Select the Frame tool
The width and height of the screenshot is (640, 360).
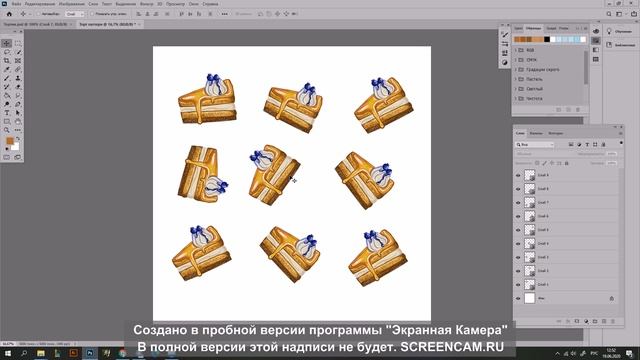(x=18, y=61)
